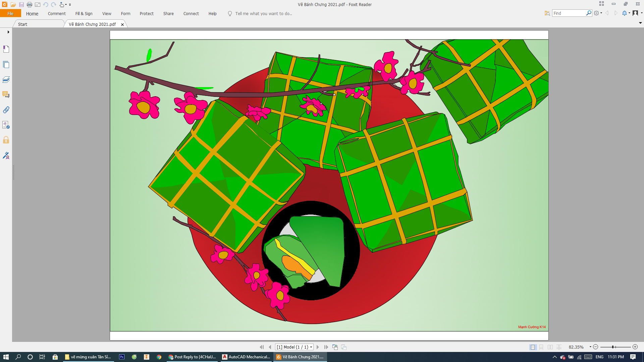Expand the left navigation panel arrow

coord(8,32)
